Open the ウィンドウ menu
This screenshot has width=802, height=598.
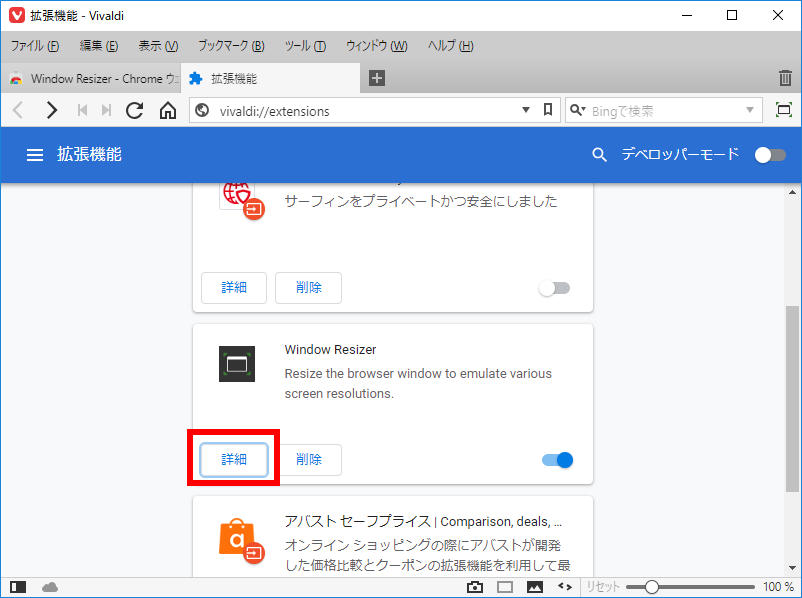coord(377,46)
